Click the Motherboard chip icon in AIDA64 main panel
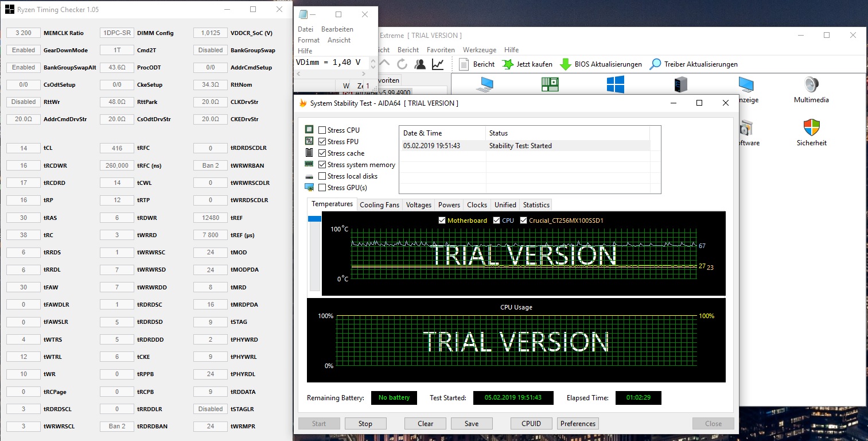 coord(550,84)
